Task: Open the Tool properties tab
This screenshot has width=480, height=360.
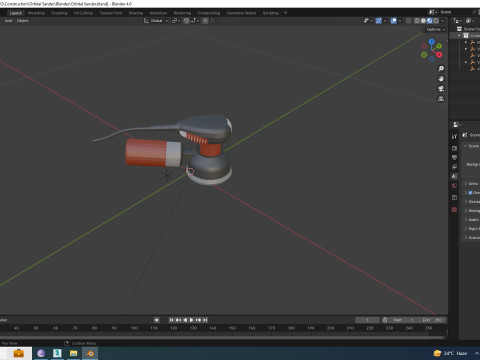Action: pyautogui.click(x=454, y=136)
